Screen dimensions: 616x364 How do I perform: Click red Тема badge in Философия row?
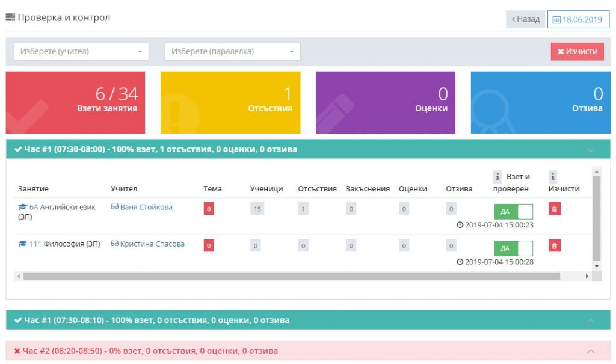click(x=209, y=245)
